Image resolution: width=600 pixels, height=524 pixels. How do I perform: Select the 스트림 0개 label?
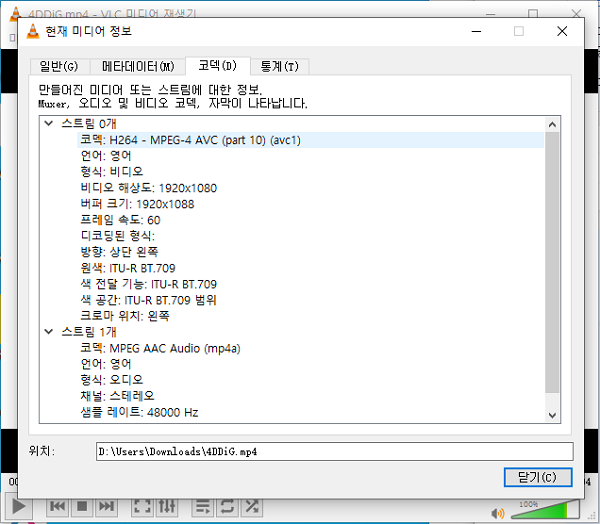click(89, 124)
